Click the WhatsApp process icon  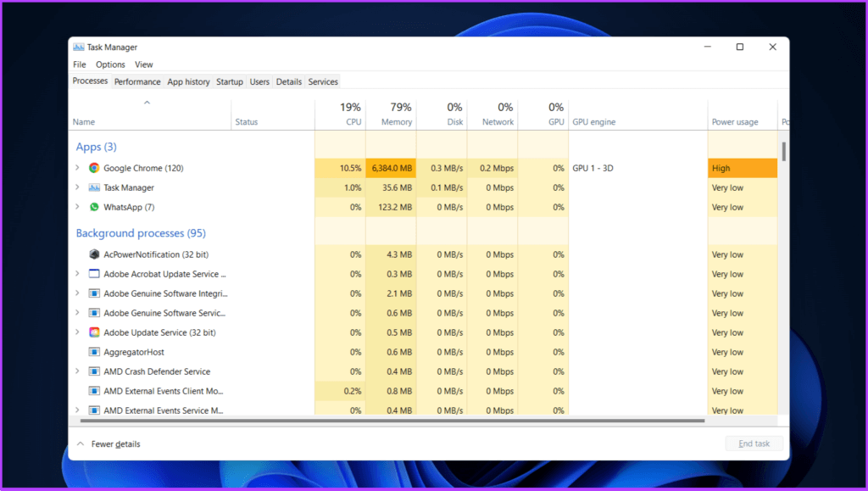[x=94, y=207]
